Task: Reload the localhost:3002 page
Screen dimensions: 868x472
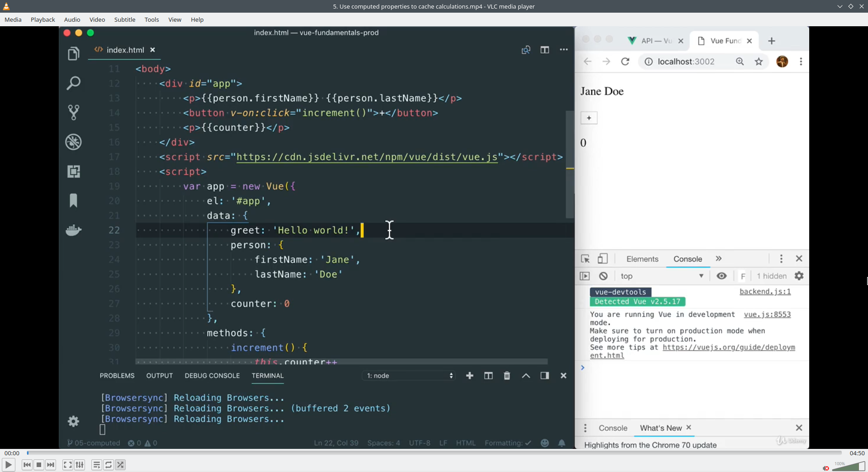Action: click(625, 62)
